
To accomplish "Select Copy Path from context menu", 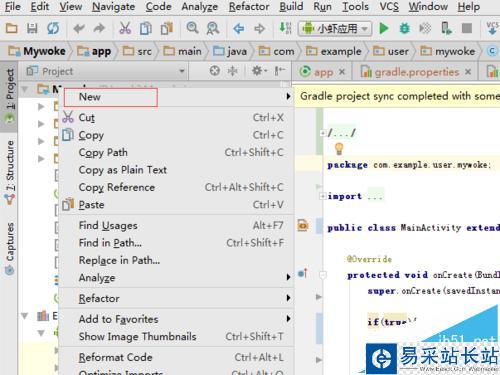I will 177,152.
